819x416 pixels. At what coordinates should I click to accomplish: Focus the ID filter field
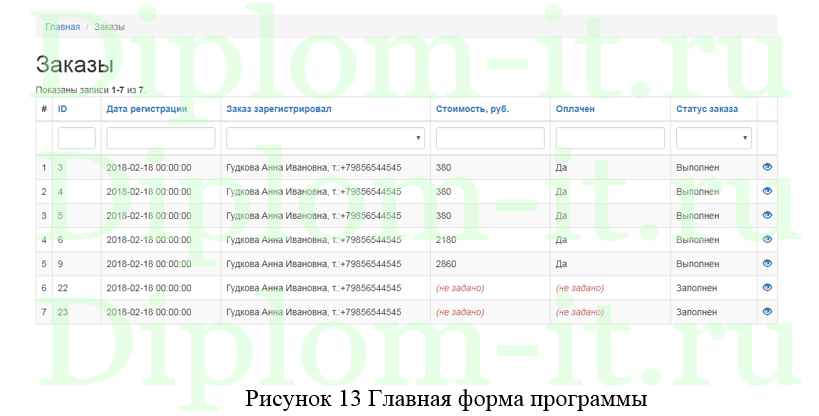coord(76,138)
